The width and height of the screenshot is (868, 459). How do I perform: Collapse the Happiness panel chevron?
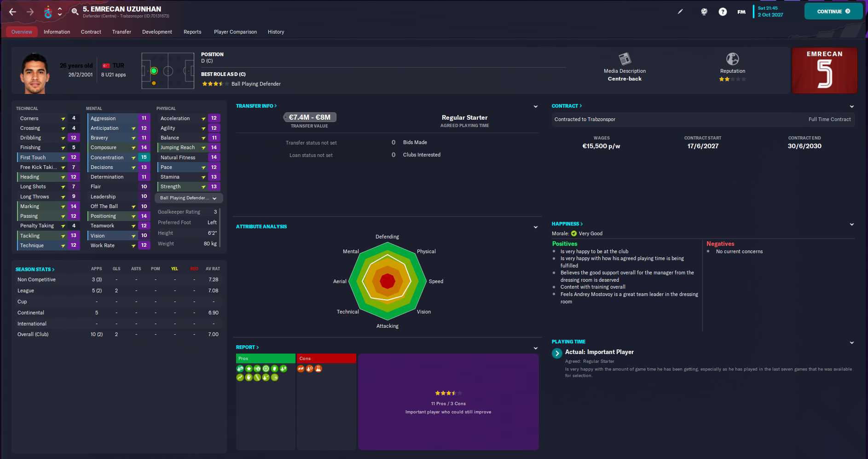point(852,224)
